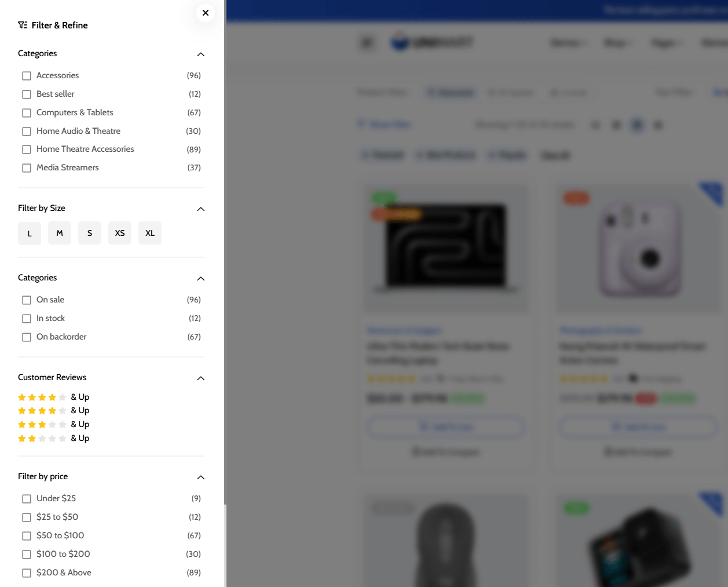Screen dimensions: 728x587
Task: Collapse the Filter by price section
Action: (201, 477)
